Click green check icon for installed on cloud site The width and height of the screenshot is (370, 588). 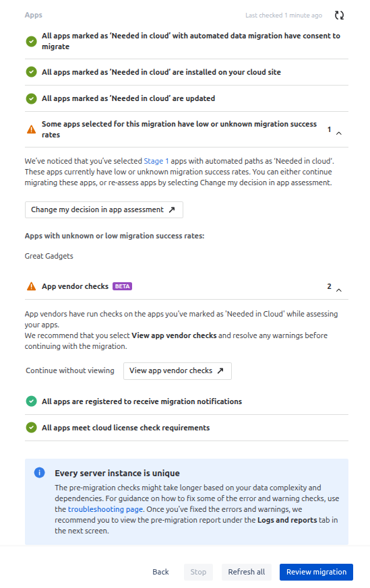(x=32, y=72)
